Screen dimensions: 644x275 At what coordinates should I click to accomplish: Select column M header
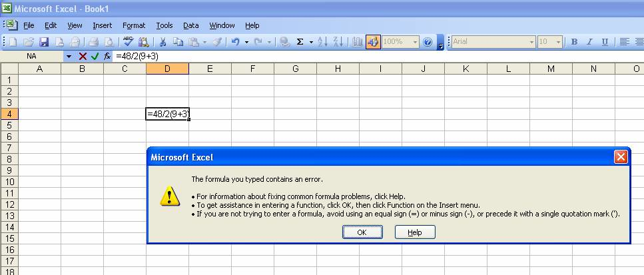click(x=551, y=69)
